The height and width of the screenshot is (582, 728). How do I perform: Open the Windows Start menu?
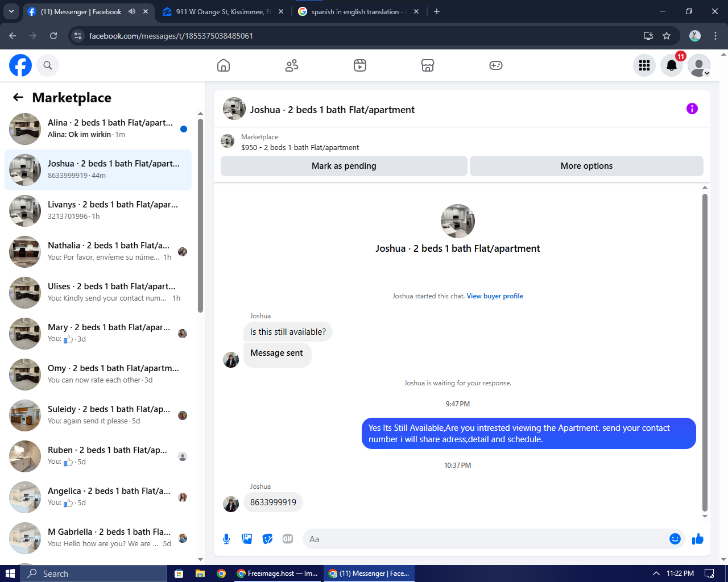10,573
